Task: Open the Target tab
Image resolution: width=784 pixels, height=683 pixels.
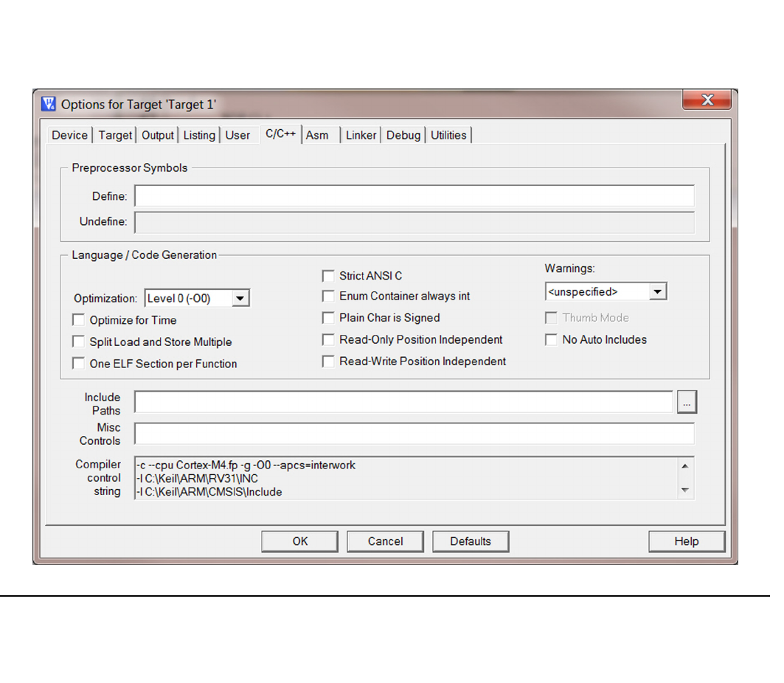Action: click(115, 135)
